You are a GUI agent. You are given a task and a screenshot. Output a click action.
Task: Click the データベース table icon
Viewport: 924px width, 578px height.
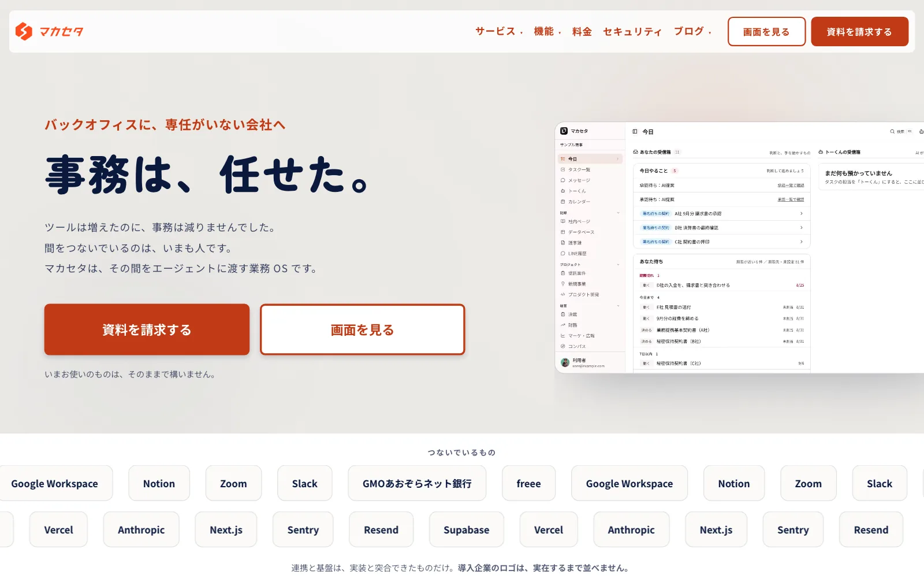pyautogui.click(x=562, y=232)
